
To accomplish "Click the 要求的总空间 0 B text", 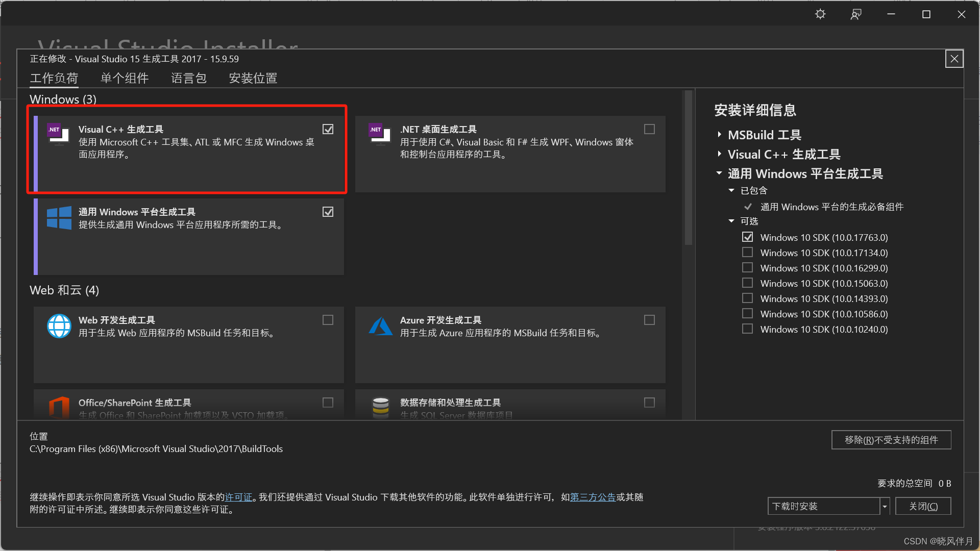I will pos(914,483).
